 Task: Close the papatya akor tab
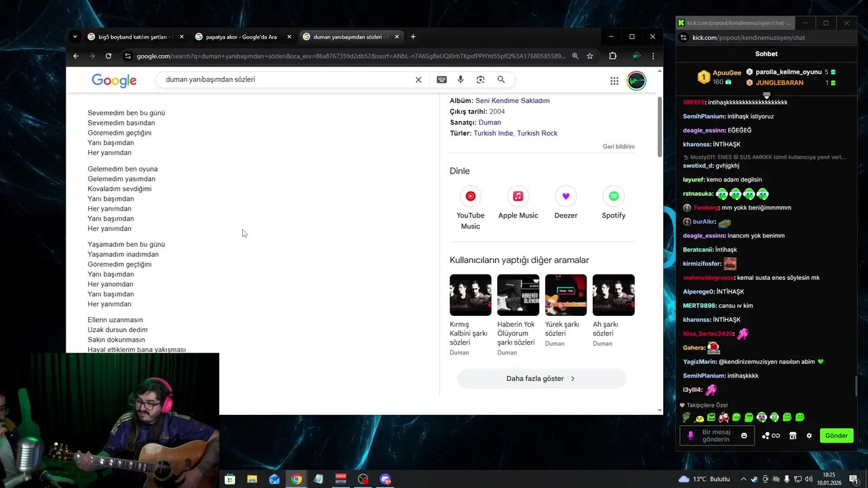290,37
